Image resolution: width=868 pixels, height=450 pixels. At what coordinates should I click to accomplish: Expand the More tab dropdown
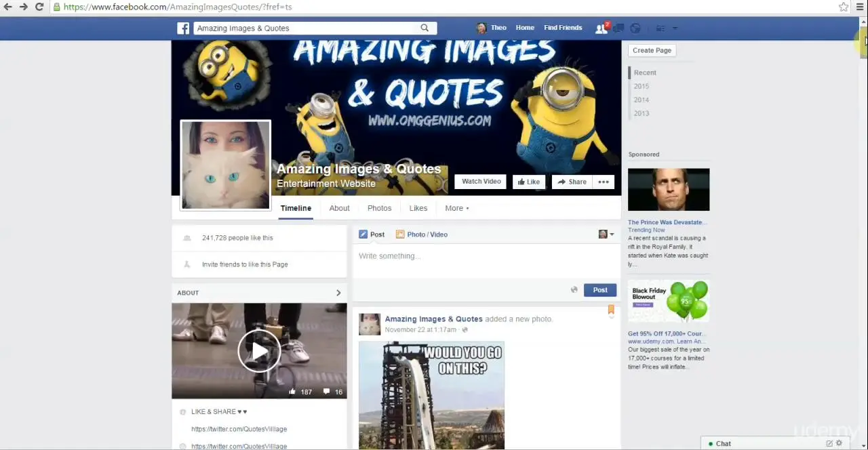coord(456,208)
